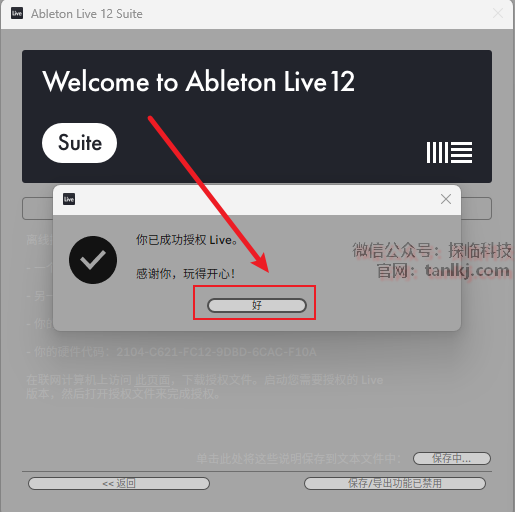This screenshot has height=512, width=515.
Task: Close the authorization success dialog with X
Action: click(446, 199)
